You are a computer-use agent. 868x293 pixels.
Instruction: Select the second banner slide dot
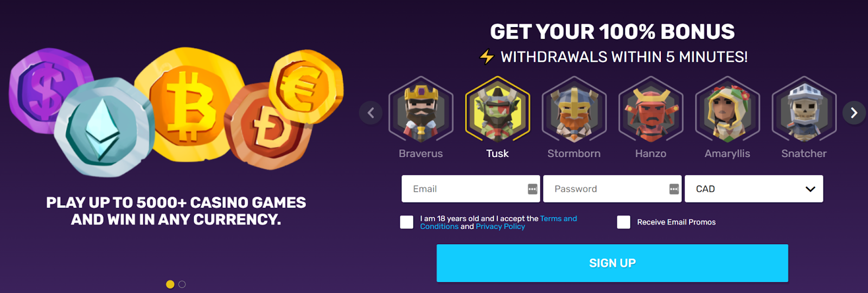182,284
